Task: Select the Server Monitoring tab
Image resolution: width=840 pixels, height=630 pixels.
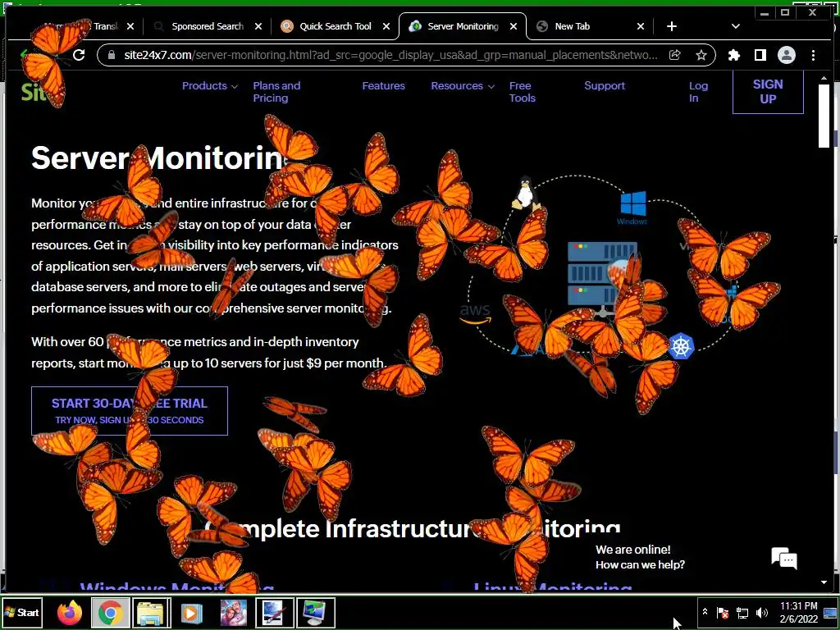Action: click(x=463, y=26)
